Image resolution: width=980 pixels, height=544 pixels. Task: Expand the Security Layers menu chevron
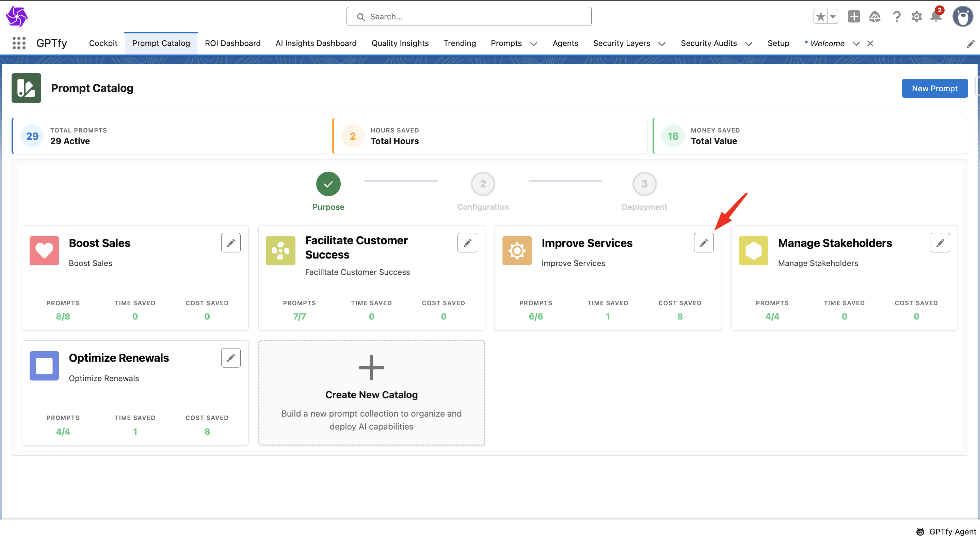click(x=662, y=44)
